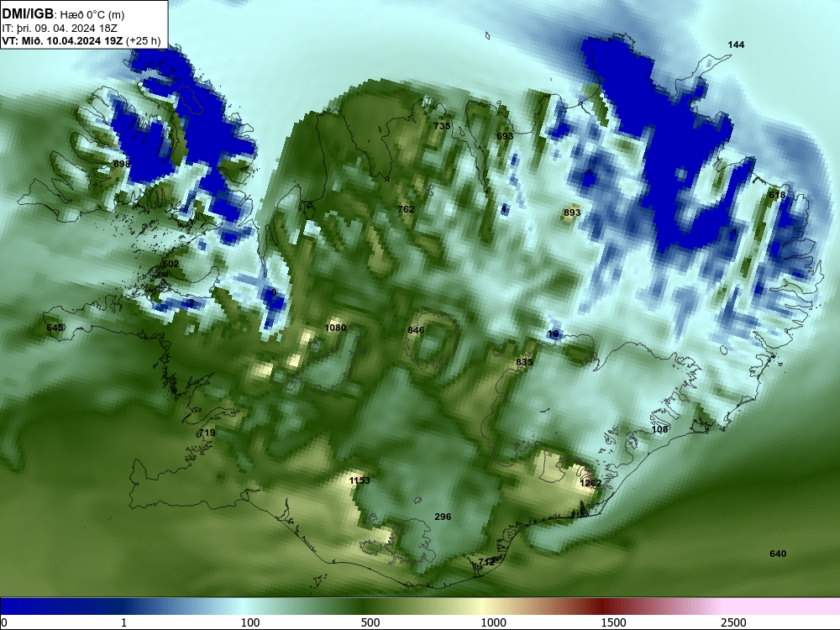Image resolution: width=840 pixels, height=630 pixels.
Task: Select the 645 value on the map
Action: click(x=55, y=328)
